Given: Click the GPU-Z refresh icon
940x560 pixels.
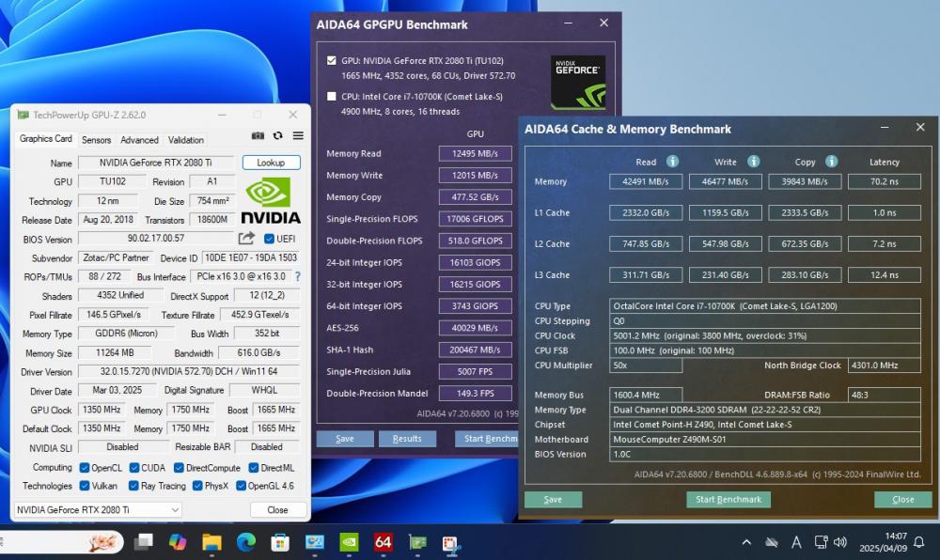Looking at the screenshot, I should pos(277,136).
